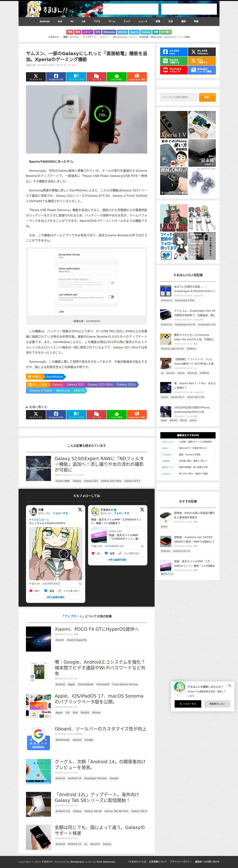Click sidebar feedly subscribe button

point(174,61)
